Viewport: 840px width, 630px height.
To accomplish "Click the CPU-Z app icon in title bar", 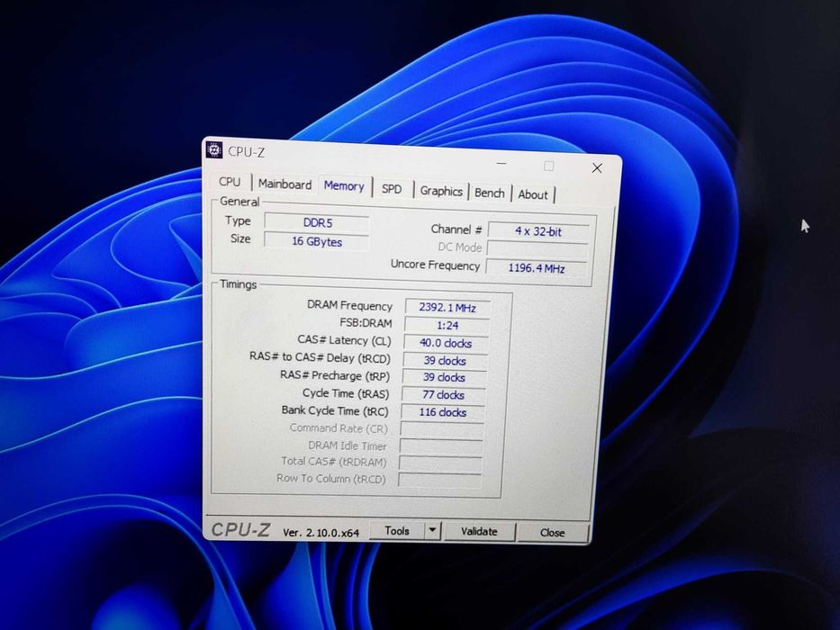I will point(214,150).
